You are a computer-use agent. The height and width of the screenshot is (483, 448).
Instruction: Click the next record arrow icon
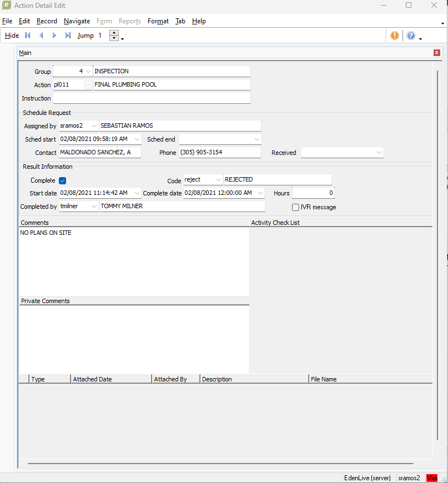point(54,36)
